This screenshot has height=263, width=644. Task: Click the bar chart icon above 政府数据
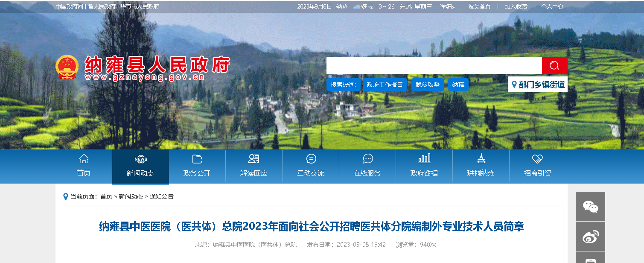pyautogui.click(x=424, y=159)
